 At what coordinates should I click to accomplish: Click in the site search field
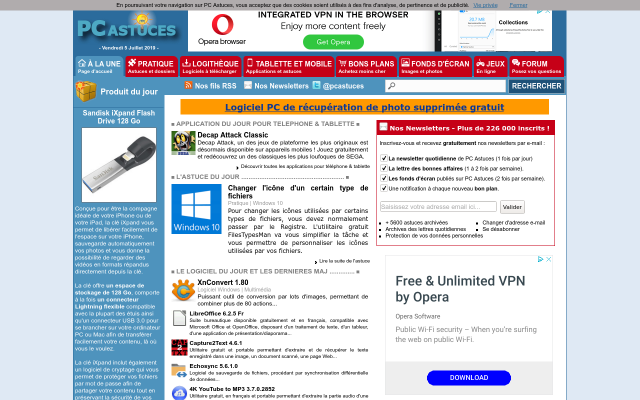pyautogui.click(x=445, y=86)
